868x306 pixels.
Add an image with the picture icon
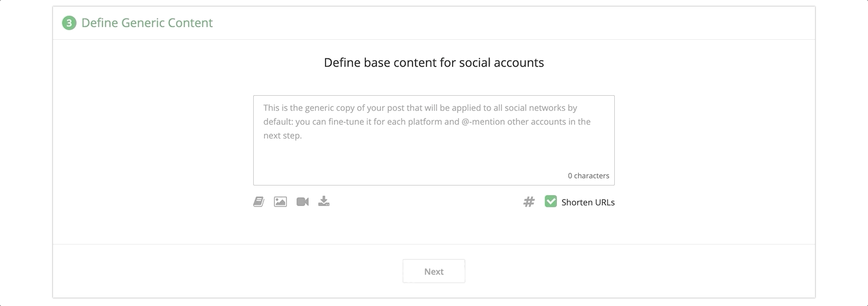[280, 202]
